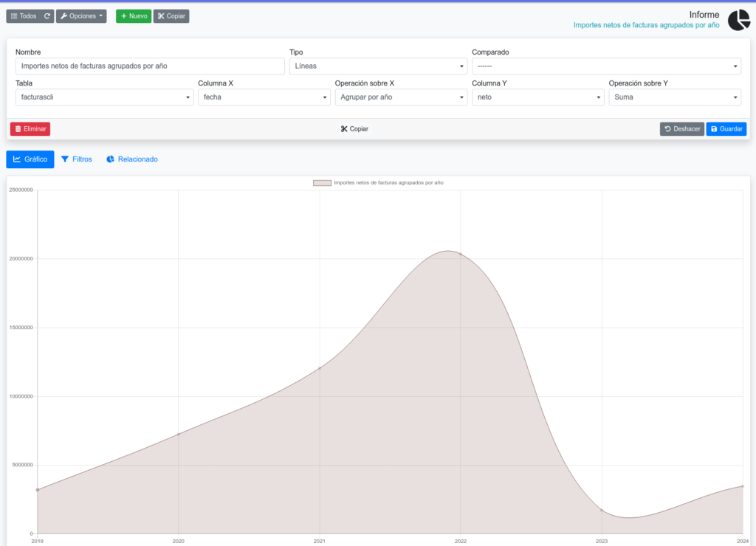This screenshot has height=546, width=756.
Task: Open the Relacionado tab
Action: click(132, 159)
